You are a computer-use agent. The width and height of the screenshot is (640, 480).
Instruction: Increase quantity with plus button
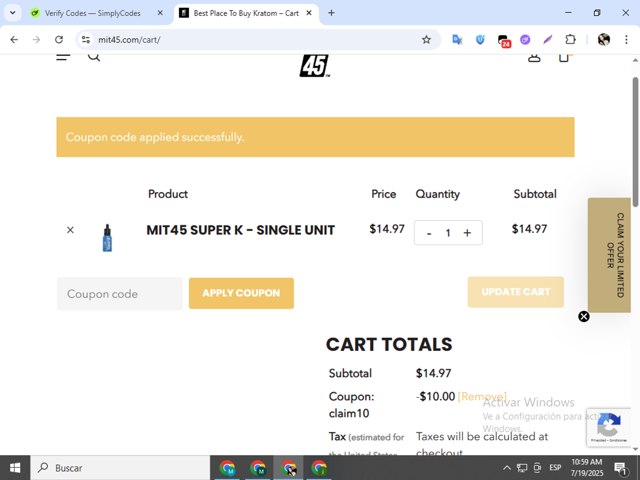467,233
